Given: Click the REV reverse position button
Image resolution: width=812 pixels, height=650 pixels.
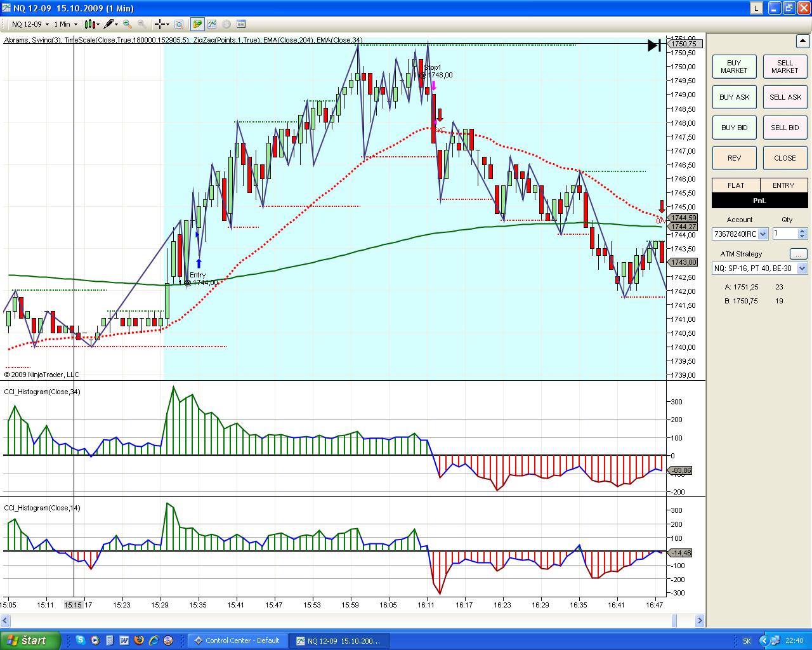Looking at the screenshot, I should click(x=734, y=158).
